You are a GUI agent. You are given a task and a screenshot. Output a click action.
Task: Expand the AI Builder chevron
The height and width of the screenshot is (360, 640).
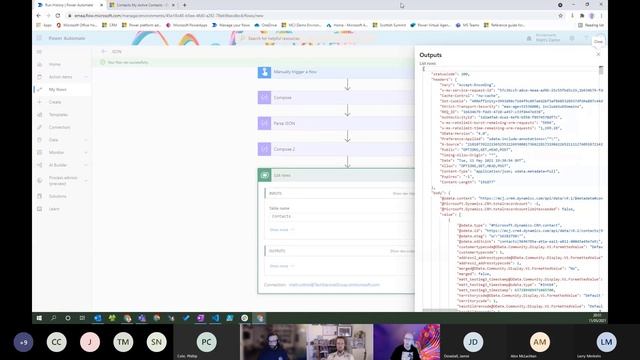coord(86,165)
